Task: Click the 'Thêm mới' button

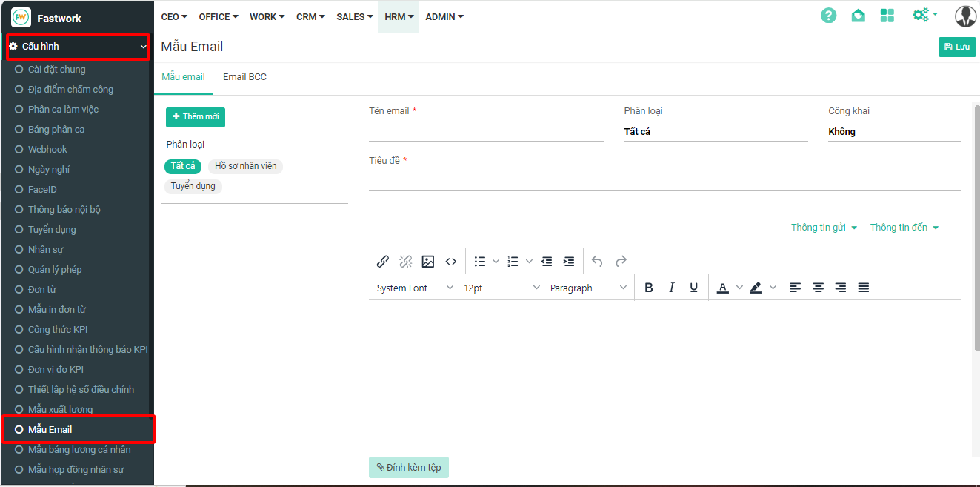Action: [x=196, y=117]
